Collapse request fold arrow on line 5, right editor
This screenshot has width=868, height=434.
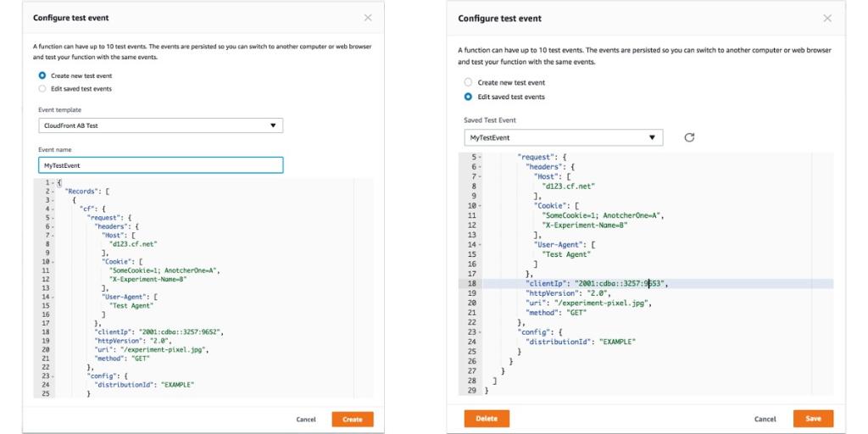pos(480,157)
